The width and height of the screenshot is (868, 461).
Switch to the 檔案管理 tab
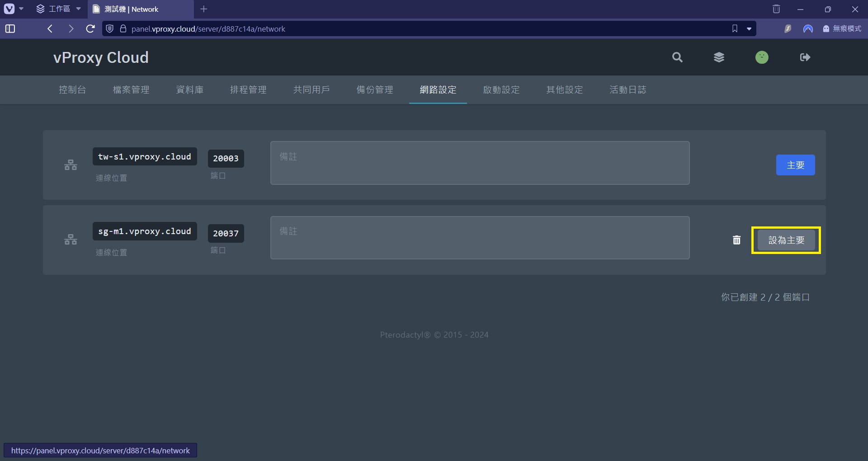[131, 90]
